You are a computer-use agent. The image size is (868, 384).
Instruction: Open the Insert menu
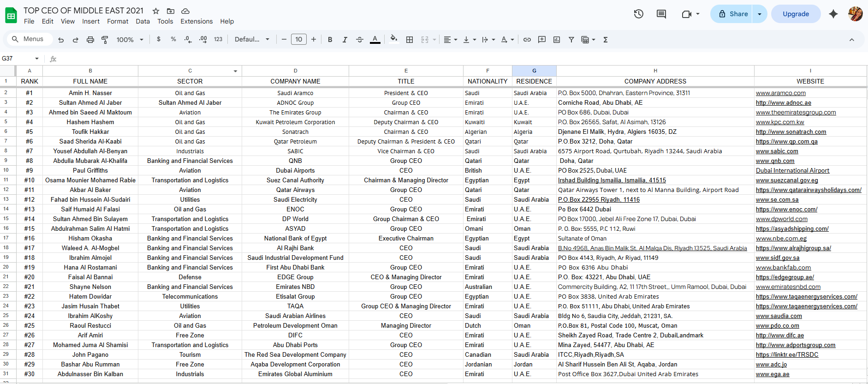pos(91,21)
